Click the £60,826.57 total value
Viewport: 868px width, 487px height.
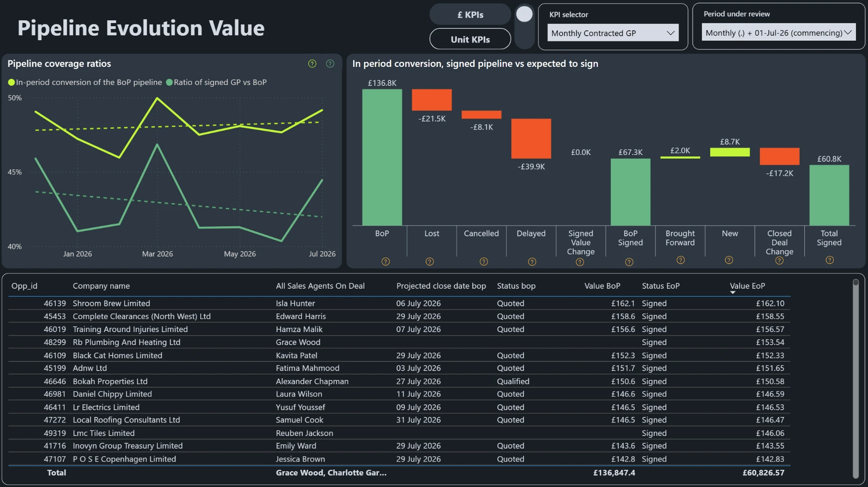(x=763, y=473)
